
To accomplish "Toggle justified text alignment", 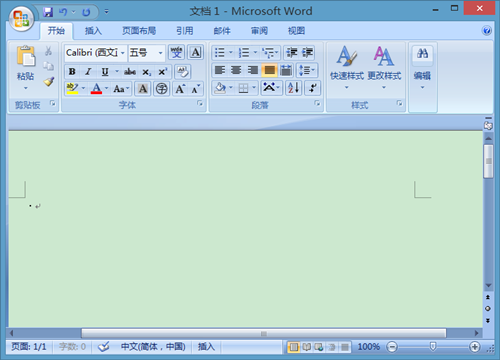I will click(269, 70).
